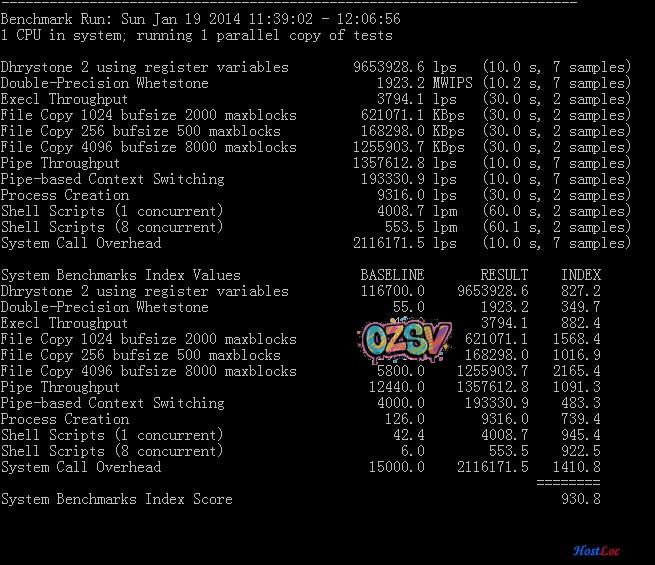Click the BASELINE column header
This screenshot has width=655, height=565.
(x=392, y=275)
